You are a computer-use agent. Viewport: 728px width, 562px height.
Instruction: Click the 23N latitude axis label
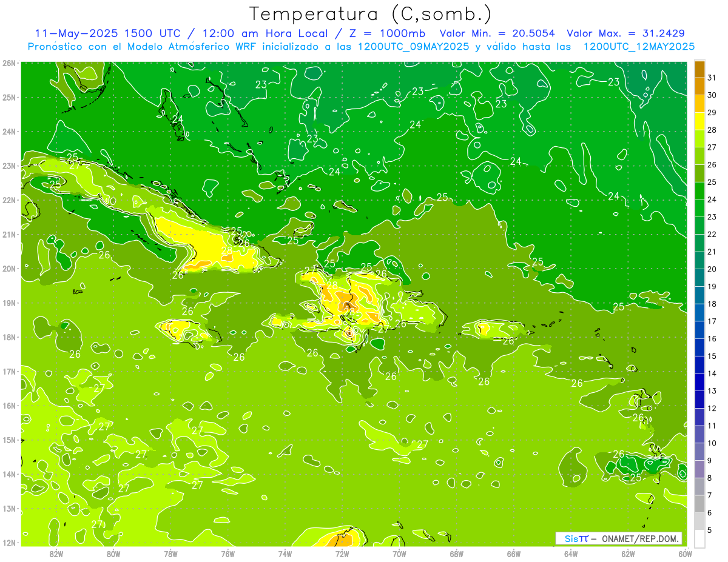(9, 166)
